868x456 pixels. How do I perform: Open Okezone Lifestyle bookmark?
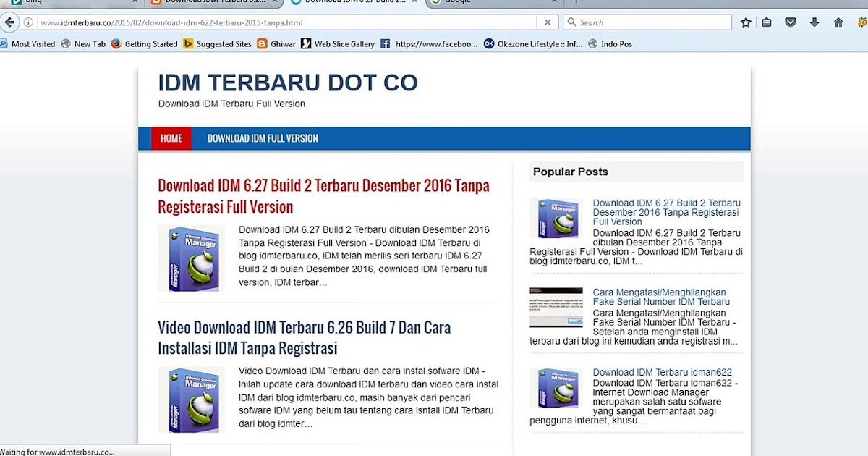coord(533,44)
